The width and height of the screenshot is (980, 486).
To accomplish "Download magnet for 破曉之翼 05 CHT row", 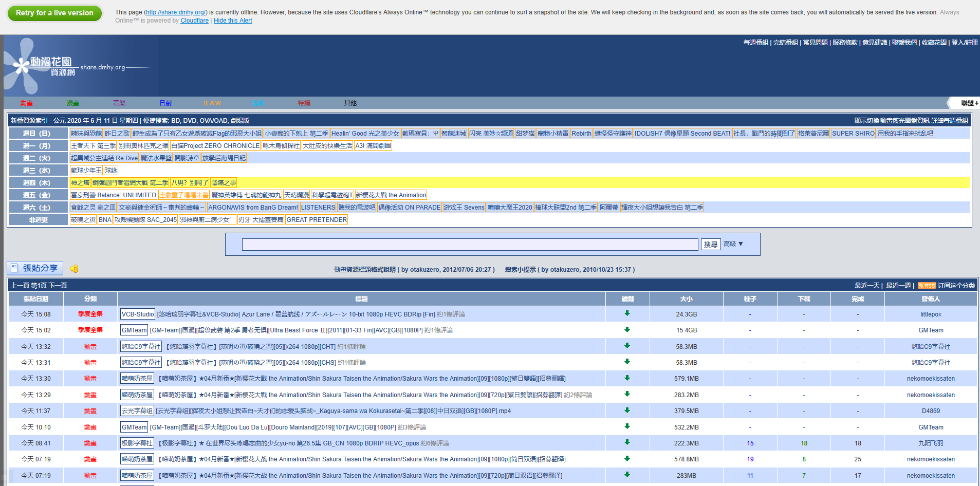I will 627,346.
